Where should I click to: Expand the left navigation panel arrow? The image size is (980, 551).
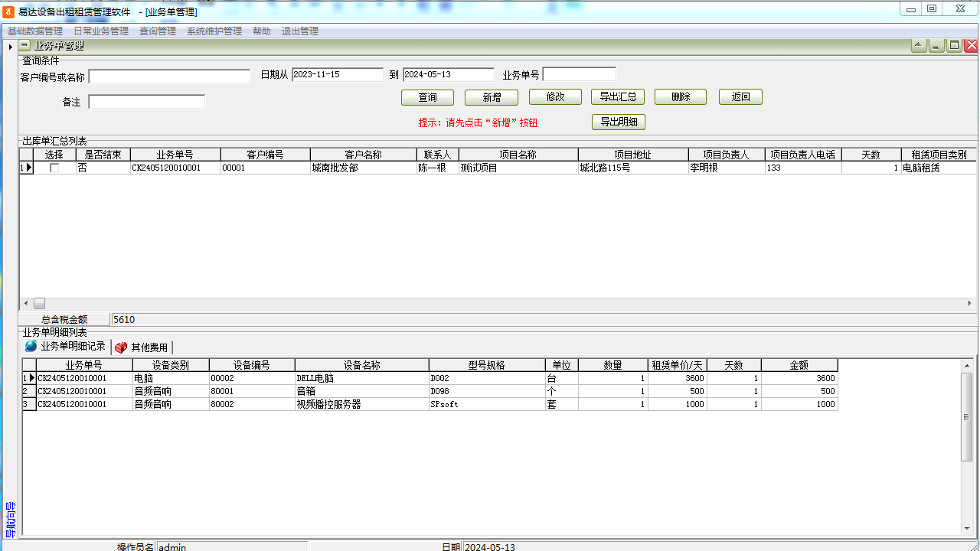[10, 47]
